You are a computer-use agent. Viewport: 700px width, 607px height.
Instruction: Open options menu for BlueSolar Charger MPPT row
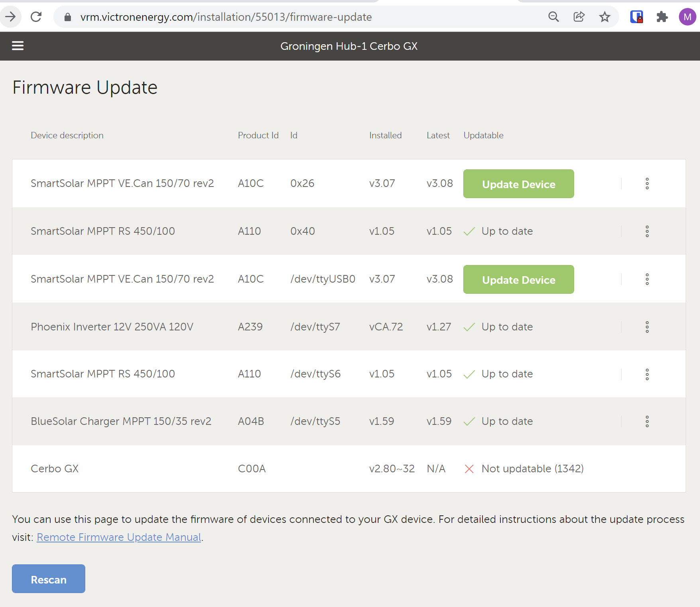point(647,421)
